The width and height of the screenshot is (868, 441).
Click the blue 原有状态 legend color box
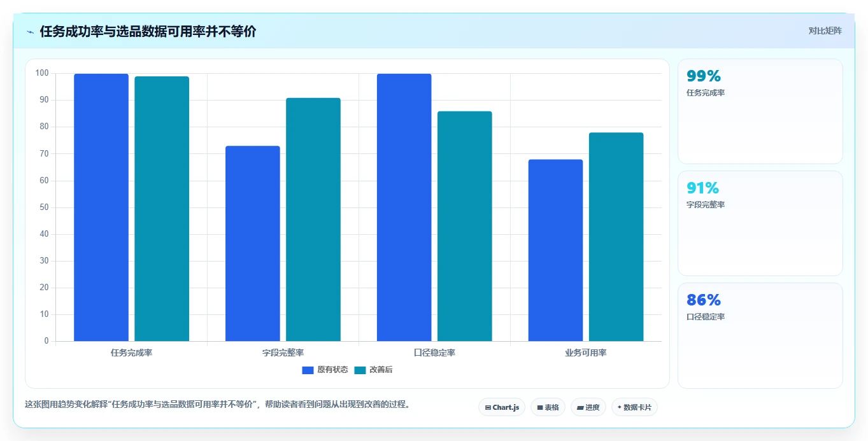coord(308,370)
